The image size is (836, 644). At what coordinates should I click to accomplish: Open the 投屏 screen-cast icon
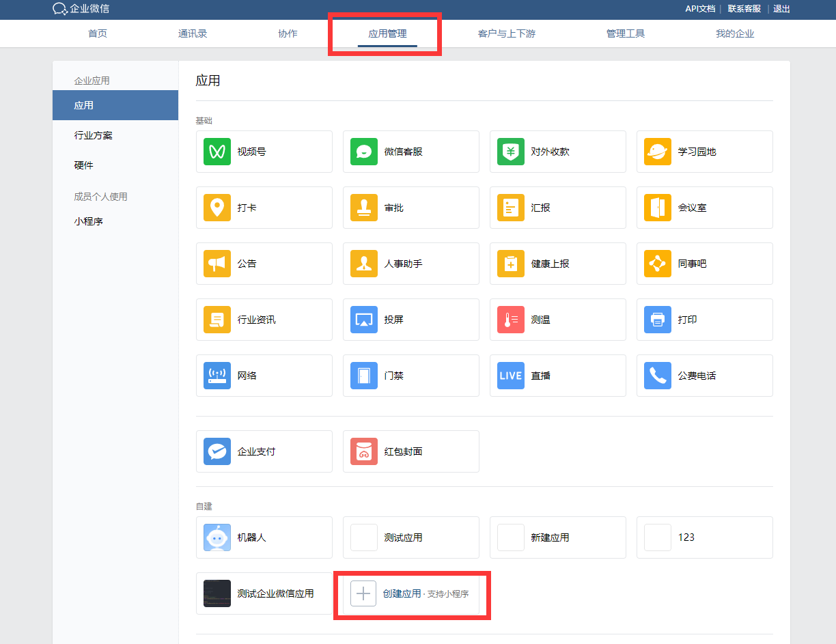364,320
